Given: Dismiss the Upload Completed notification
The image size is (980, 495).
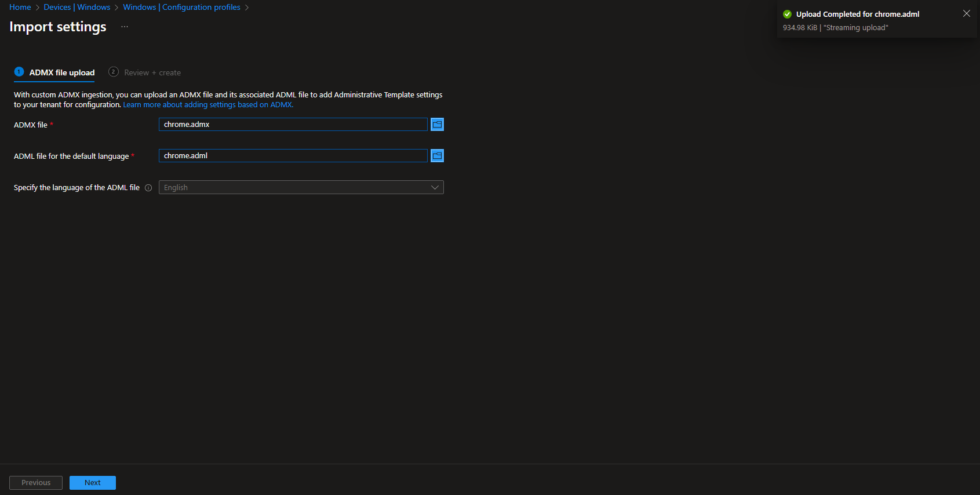Looking at the screenshot, I should [966, 13].
